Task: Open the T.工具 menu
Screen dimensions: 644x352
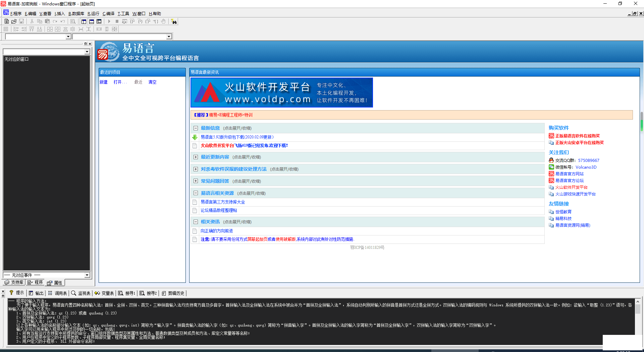Action: coord(123,13)
